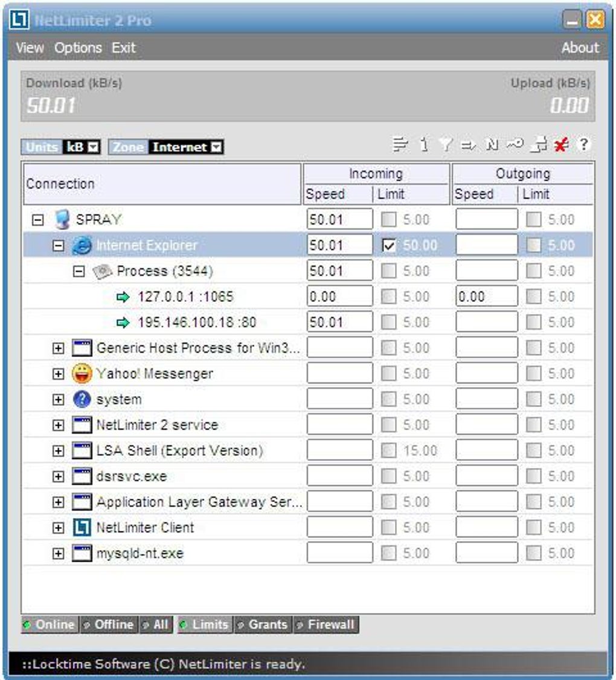The width and height of the screenshot is (616, 680).
Task: Click the Process (3544) gear icon
Action: 102,272
